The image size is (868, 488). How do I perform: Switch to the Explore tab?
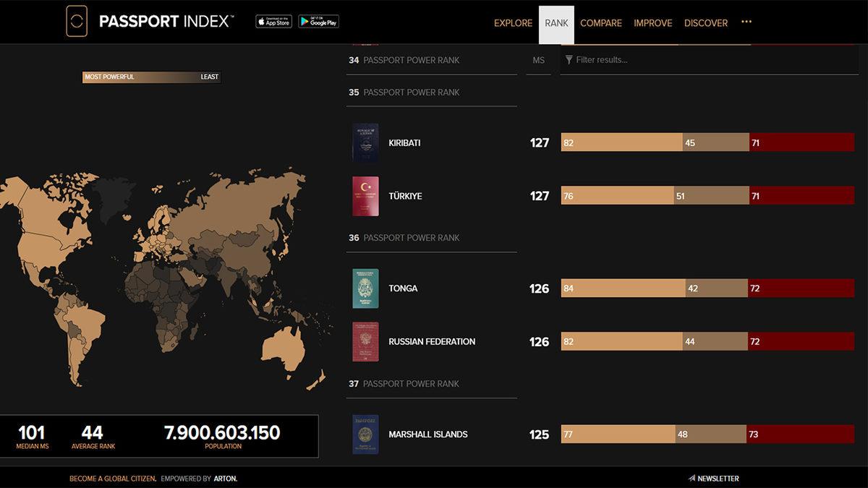pos(513,23)
